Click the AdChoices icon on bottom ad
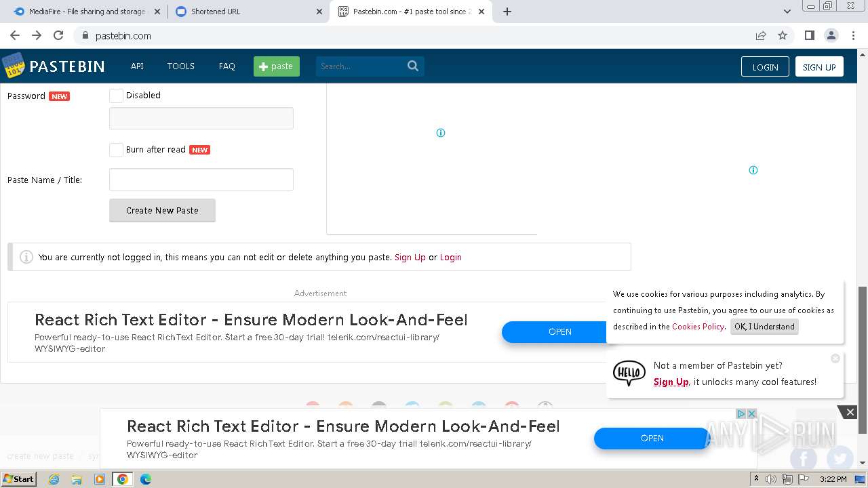The width and height of the screenshot is (868, 488). pyautogui.click(x=742, y=413)
